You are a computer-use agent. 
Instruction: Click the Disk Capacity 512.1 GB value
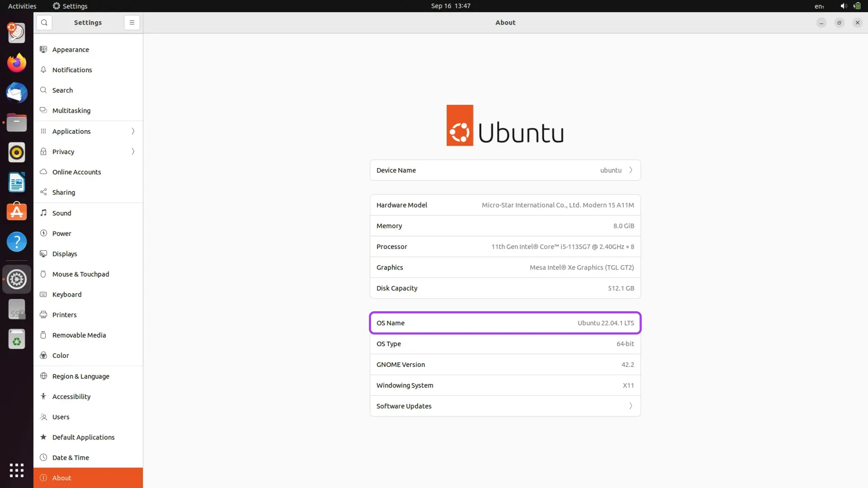tap(621, 288)
